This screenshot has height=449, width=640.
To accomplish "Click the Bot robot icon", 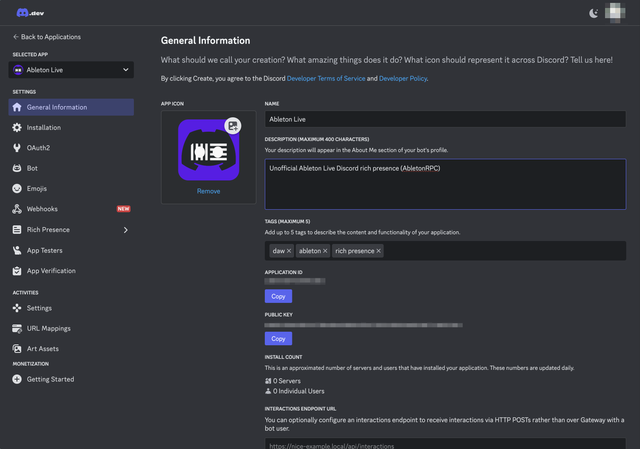I will click(17, 168).
